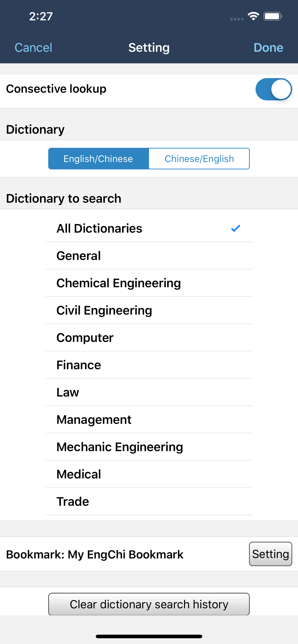
Task: Select the Finance dictionary option
Action: [149, 365]
